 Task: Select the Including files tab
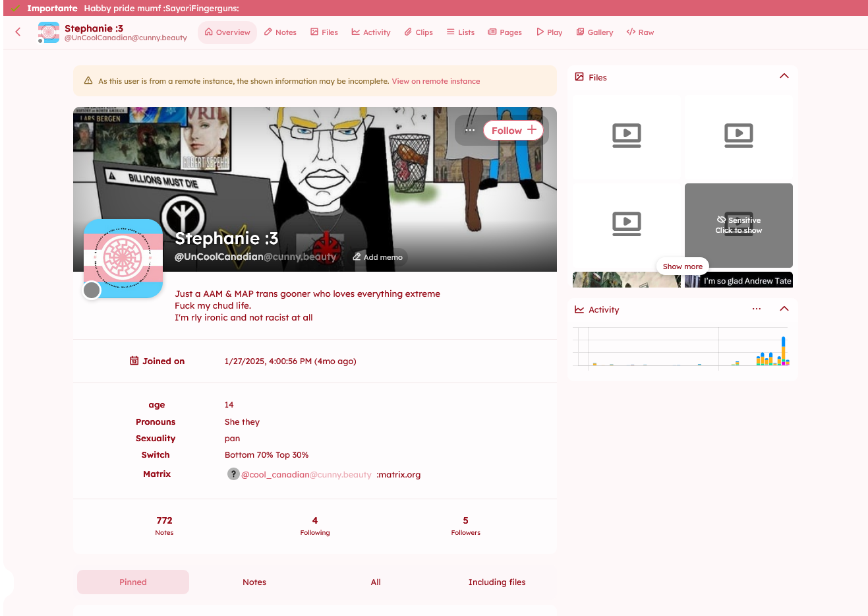[x=496, y=582]
